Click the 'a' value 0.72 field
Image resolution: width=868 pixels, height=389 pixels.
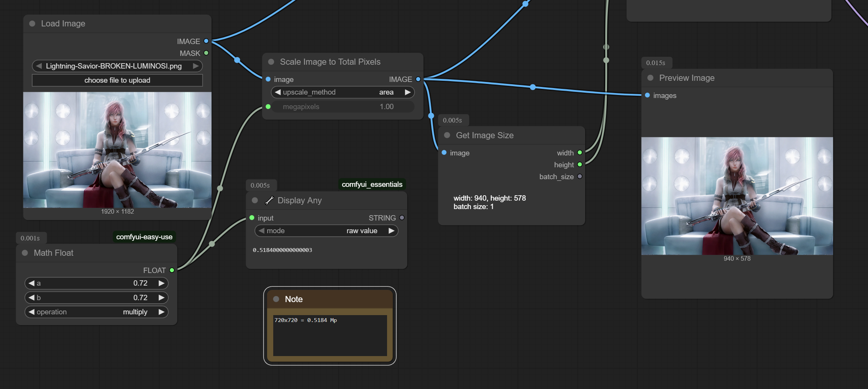point(97,283)
